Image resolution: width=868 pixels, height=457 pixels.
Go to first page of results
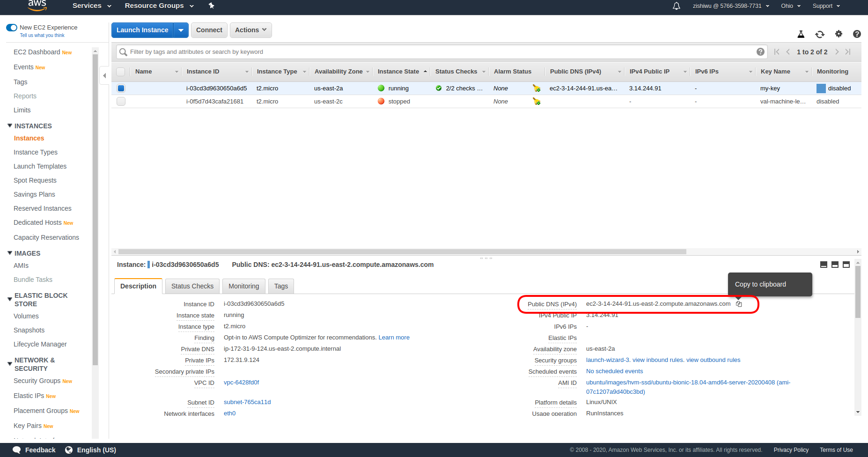point(777,52)
